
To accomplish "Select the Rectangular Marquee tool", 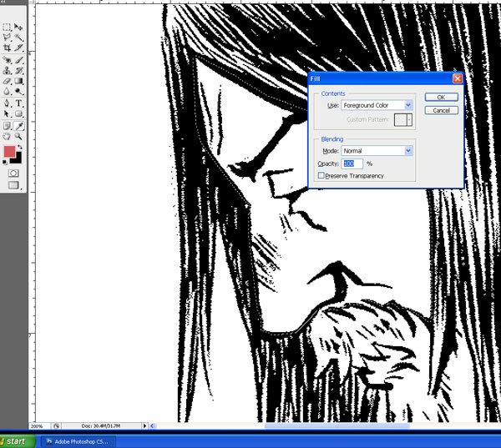I will [x=8, y=28].
